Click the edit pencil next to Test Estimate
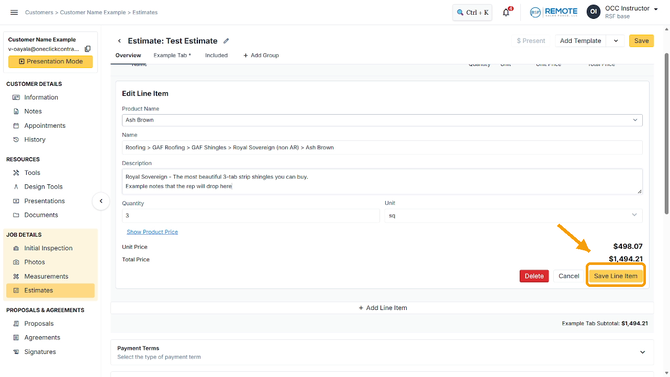The image size is (670, 377). (x=226, y=41)
